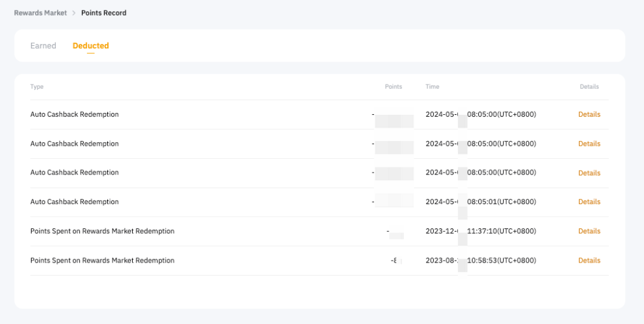This screenshot has height=324, width=644.
Task: Select the Deducted tab
Action: click(x=91, y=46)
